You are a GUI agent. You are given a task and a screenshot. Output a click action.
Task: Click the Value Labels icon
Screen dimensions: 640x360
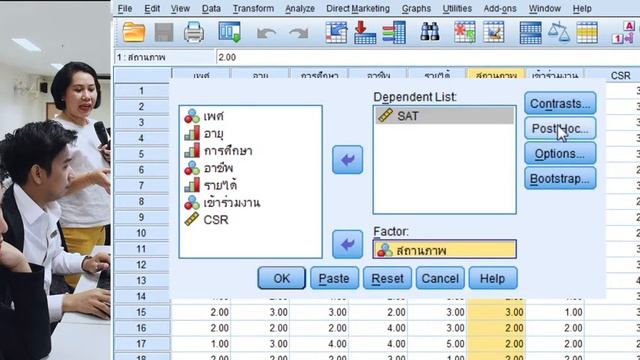(x=623, y=32)
